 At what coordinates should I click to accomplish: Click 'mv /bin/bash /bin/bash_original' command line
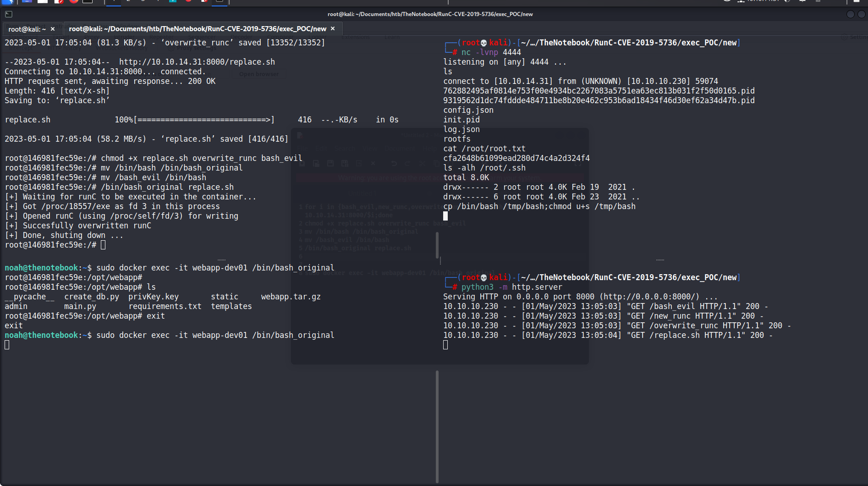[124, 168]
